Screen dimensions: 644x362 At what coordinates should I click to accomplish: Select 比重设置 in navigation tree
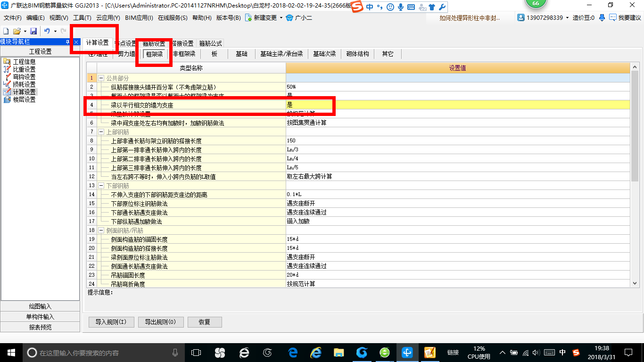(24, 69)
